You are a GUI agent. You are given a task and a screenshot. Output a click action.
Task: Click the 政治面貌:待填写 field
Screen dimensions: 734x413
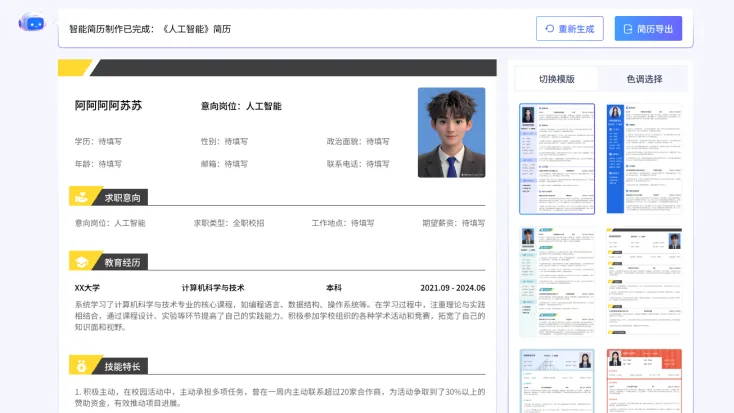pyautogui.click(x=358, y=141)
